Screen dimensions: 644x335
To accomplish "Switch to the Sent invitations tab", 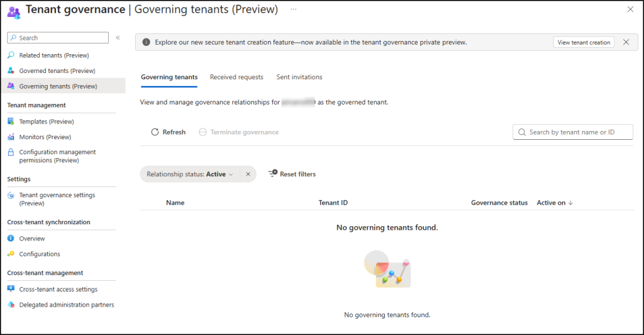I will tap(299, 77).
